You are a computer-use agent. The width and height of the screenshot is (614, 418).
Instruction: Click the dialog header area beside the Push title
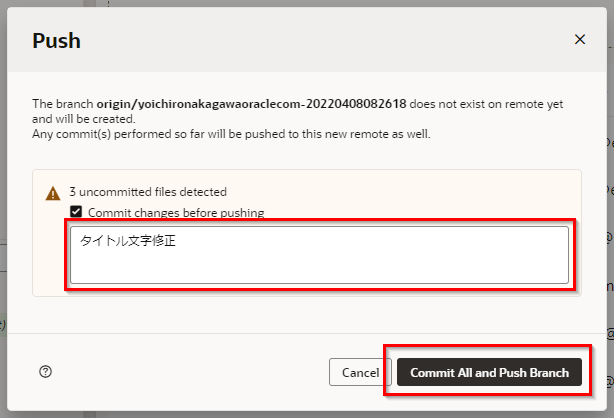click(300, 40)
